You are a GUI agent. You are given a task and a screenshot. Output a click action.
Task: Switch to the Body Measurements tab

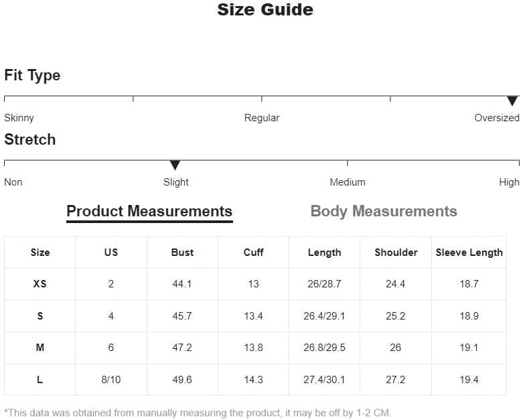tap(384, 211)
